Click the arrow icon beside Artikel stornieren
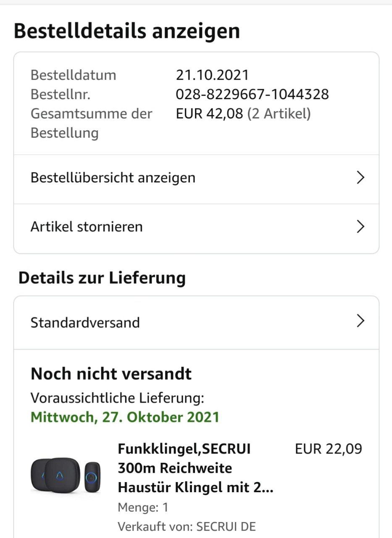Screen dimensions: 392x538 (360, 227)
